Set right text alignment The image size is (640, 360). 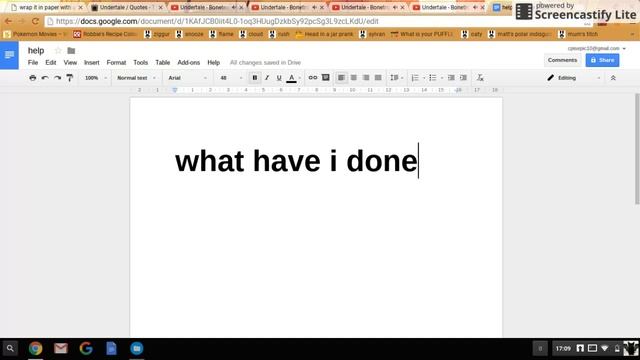tap(366, 78)
